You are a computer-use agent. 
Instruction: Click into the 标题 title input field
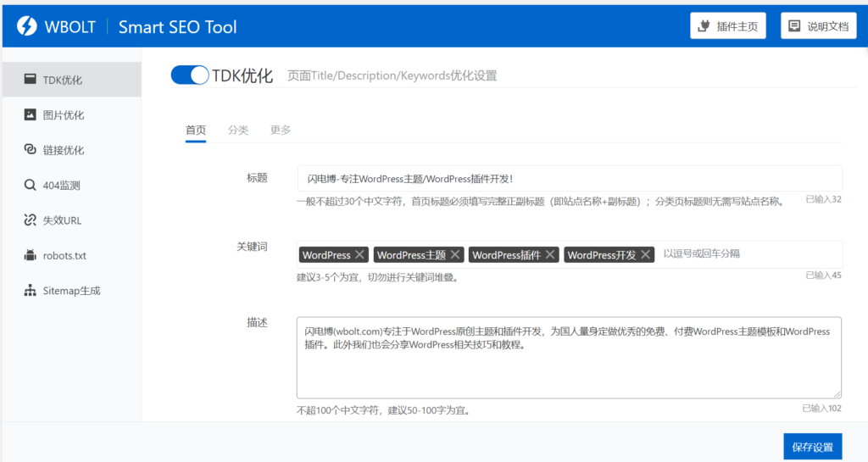click(x=568, y=179)
